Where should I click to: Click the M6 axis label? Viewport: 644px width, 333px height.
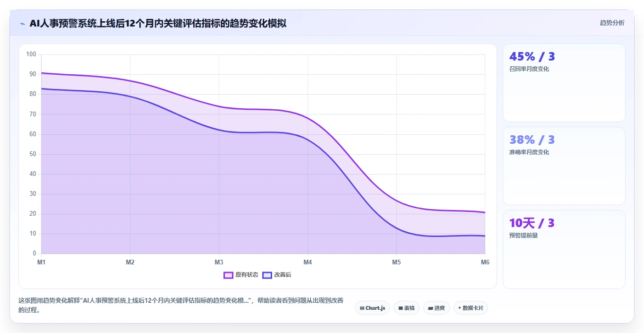[x=485, y=262]
